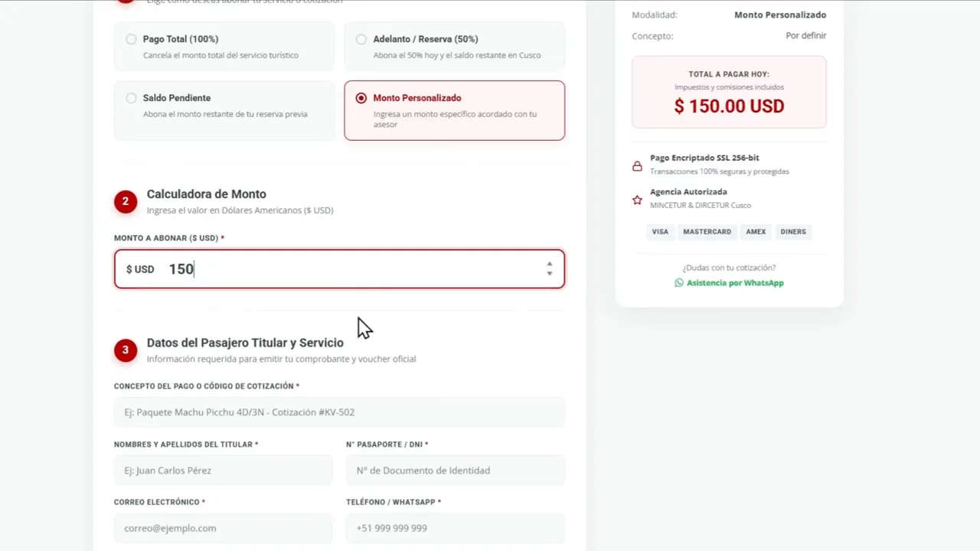Click the lock icon beside Pago Encriptado
The image size is (980, 551).
click(637, 166)
